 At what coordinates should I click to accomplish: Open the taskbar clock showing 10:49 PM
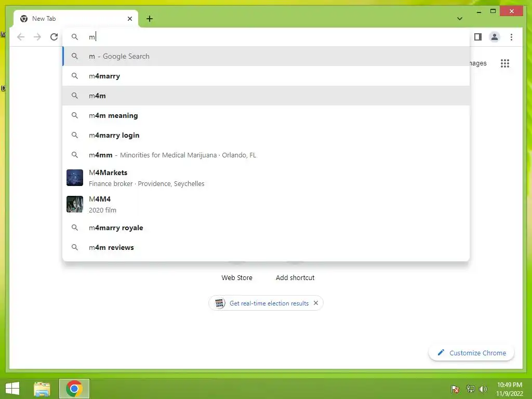coord(510,389)
